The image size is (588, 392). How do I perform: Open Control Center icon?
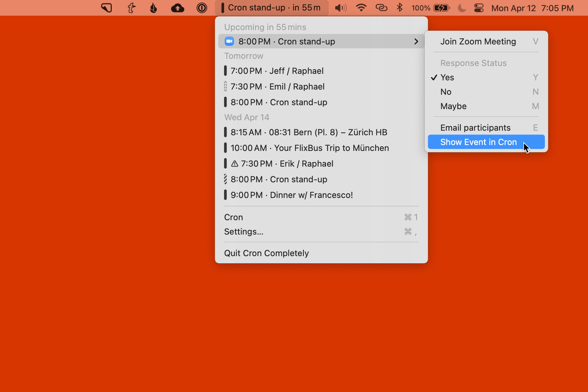pos(479,8)
